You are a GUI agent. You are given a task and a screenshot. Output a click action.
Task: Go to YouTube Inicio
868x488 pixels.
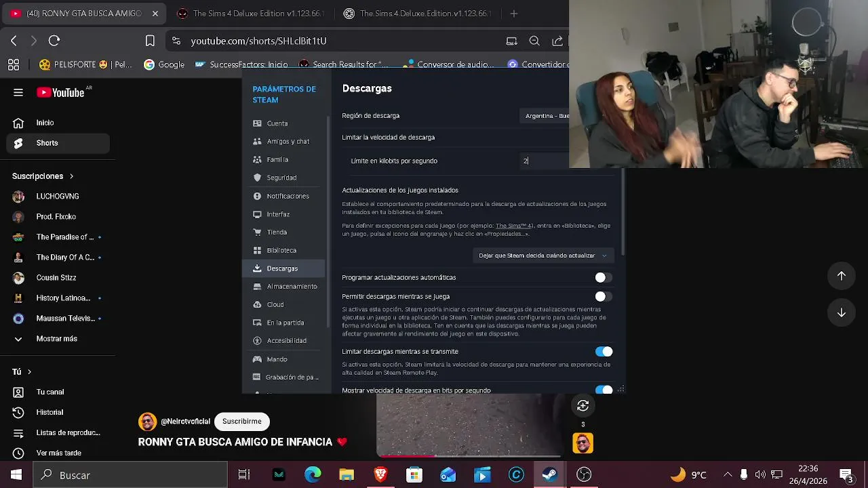click(x=58, y=123)
